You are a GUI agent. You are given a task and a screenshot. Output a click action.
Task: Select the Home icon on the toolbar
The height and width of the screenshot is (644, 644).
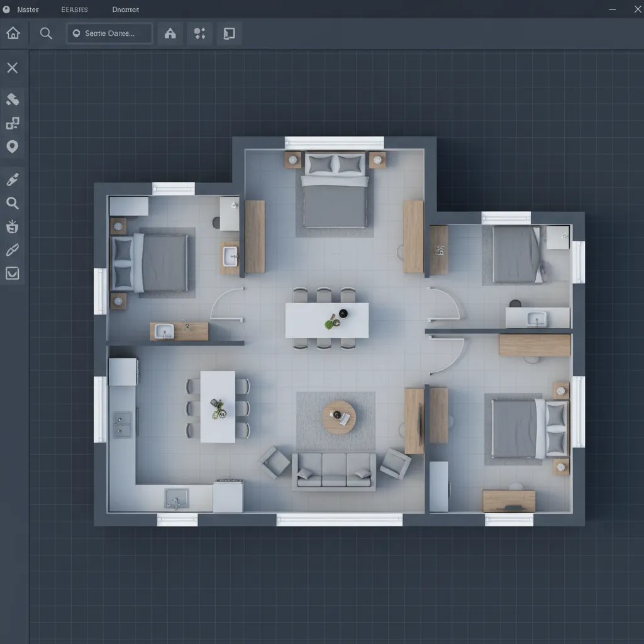pyautogui.click(x=13, y=33)
